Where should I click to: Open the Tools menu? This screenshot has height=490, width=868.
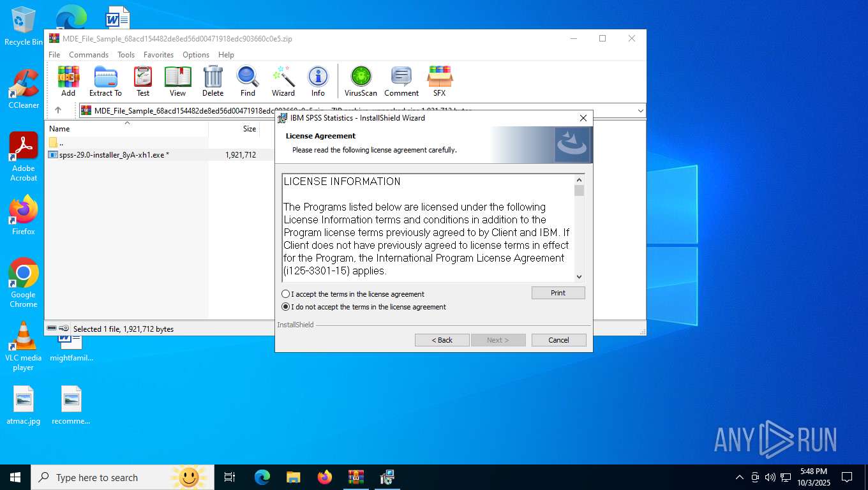point(126,55)
